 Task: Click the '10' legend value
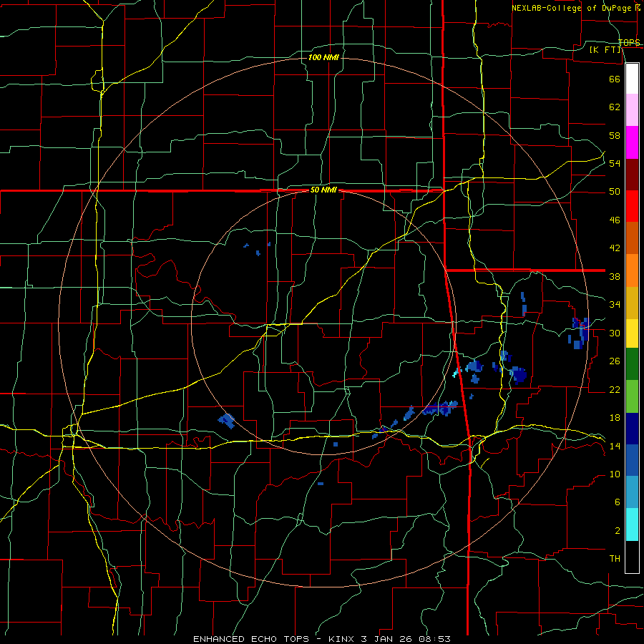(615, 474)
